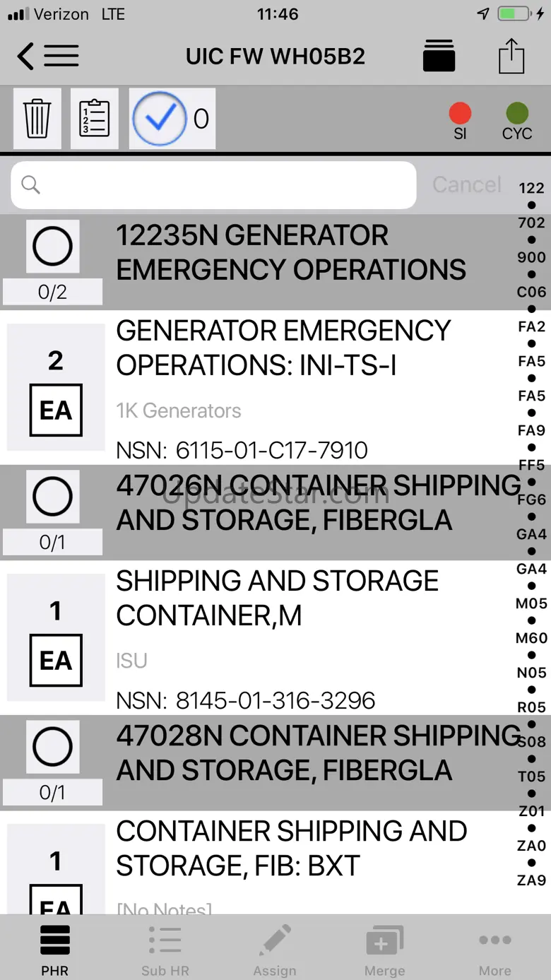Open the Generator Emergency Operations INI-TS-I item

coord(283,387)
